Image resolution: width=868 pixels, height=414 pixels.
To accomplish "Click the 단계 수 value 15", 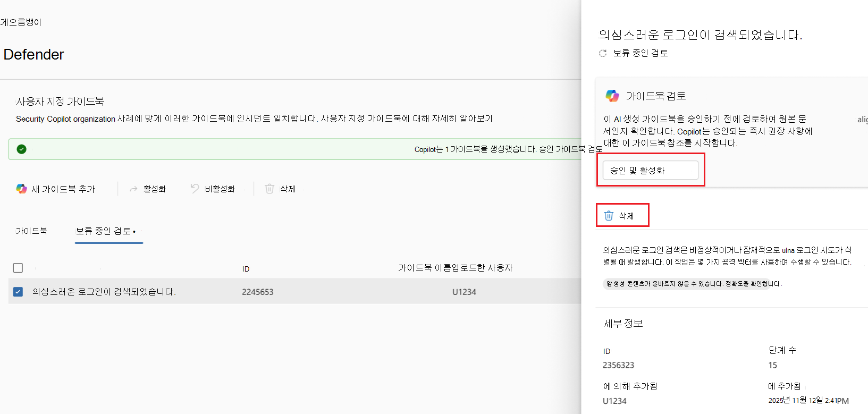I will 772,365.
